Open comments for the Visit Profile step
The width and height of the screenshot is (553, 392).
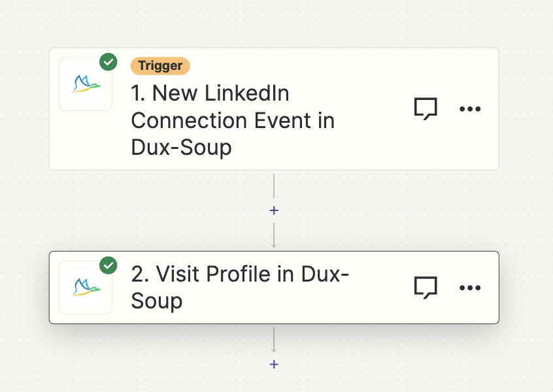[426, 287]
